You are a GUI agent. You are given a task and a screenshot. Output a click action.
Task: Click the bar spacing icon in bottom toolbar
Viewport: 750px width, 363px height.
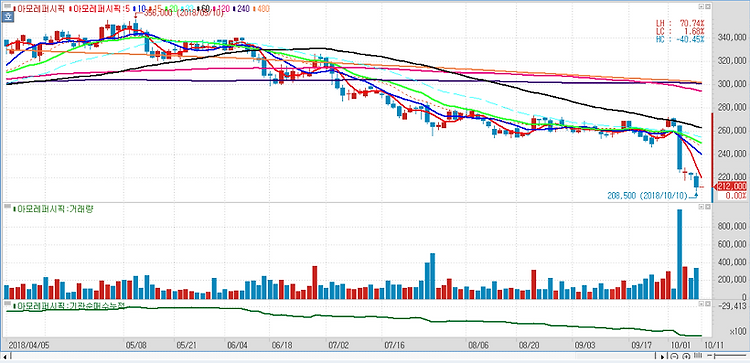[698, 355]
